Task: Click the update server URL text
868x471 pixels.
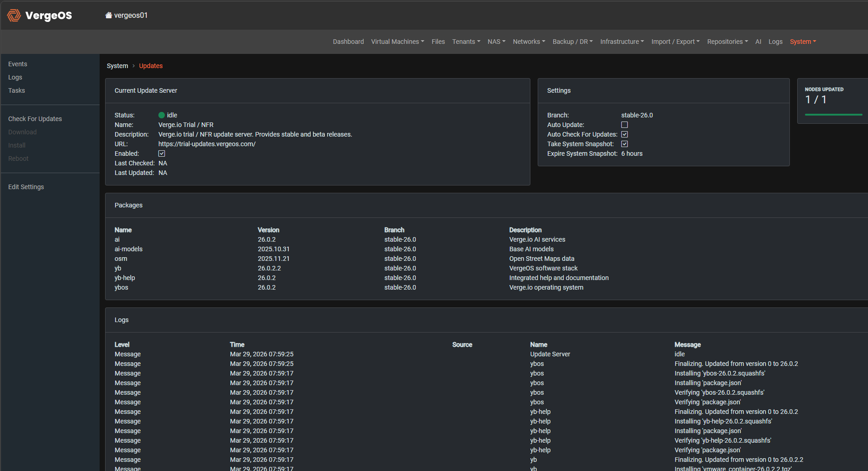Action: point(207,144)
